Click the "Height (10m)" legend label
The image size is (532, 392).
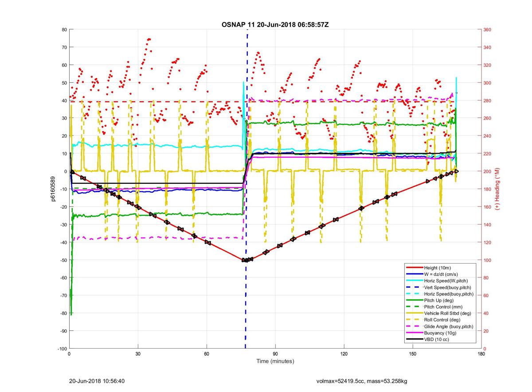[x=437, y=268]
